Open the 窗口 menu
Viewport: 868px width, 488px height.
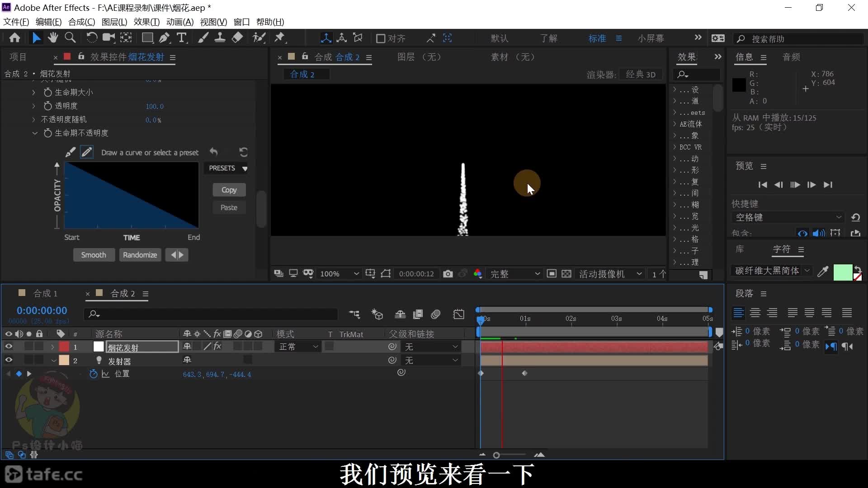coord(242,22)
